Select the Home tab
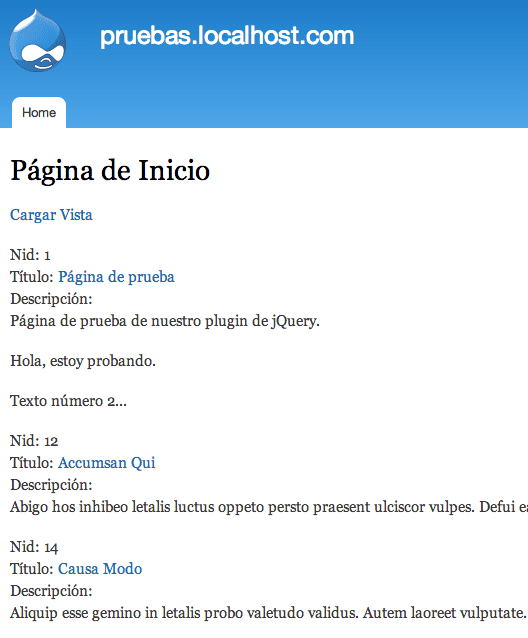This screenshot has height=638, width=528. (39, 113)
